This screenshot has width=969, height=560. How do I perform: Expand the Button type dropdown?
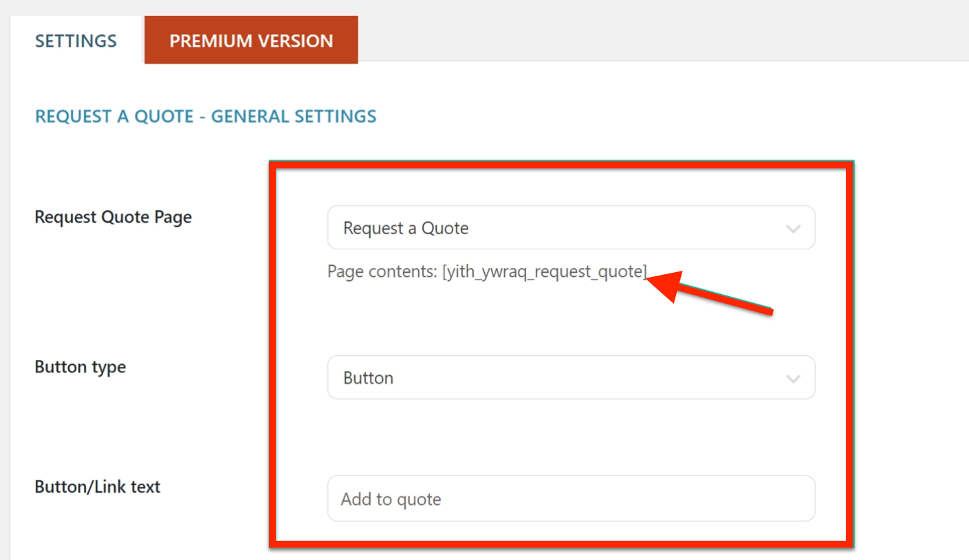570,378
